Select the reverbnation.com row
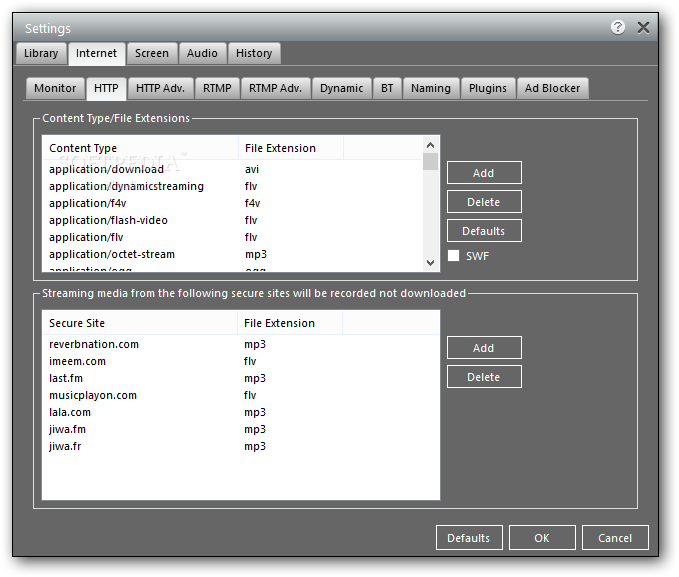 click(241, 344)
